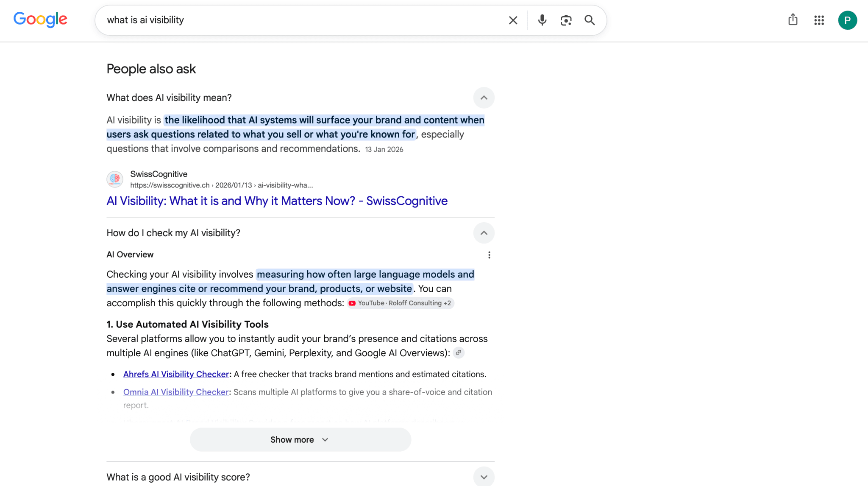Open 'AI Visibility: What it is' SwissCognitive link
The height and width of the screenshot is (486, 868).
(x=277, y=201)
